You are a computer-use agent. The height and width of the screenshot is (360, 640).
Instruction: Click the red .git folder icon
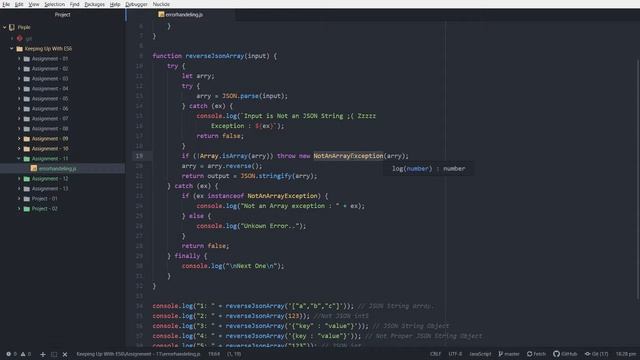point(19,38)
